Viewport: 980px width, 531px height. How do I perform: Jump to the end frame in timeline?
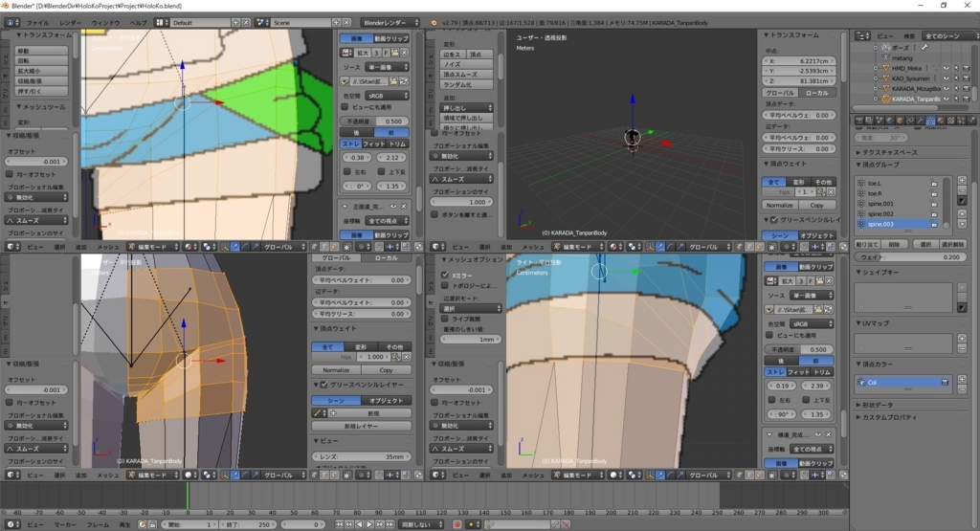390,524
